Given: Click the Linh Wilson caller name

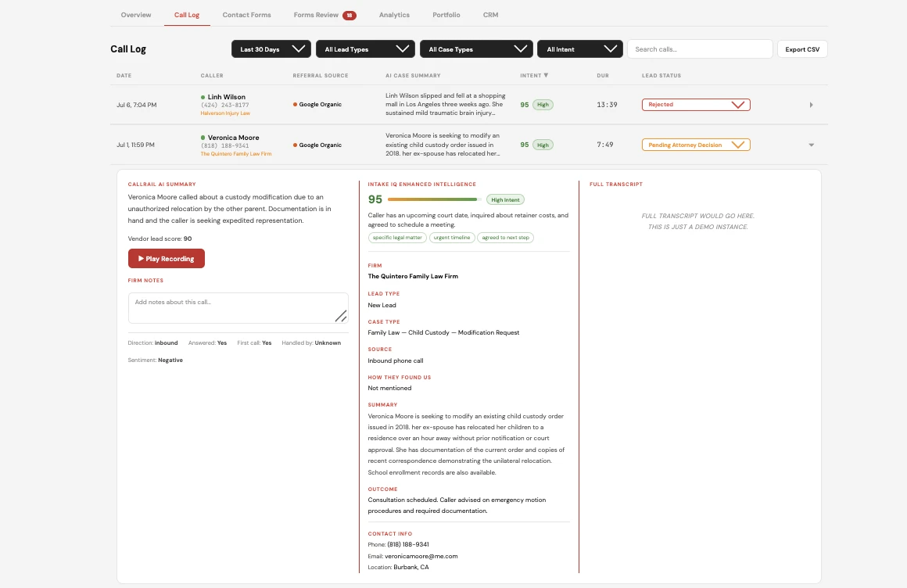Looking at the screenshot, I should pyautogui.click(x=227, y=97).
